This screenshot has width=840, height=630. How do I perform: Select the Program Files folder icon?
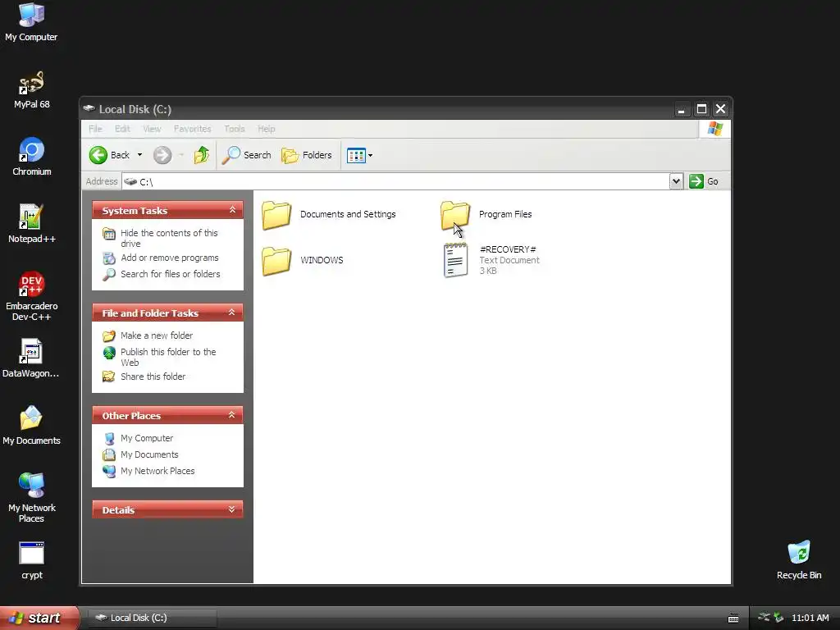(x=455, y=215)
